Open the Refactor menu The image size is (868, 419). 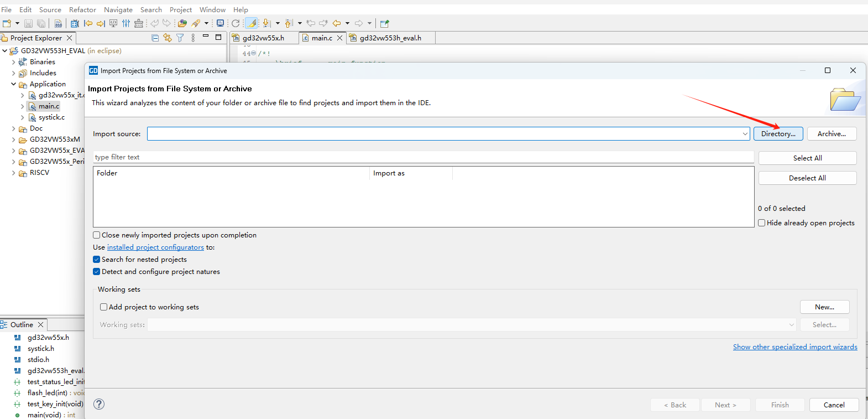[82, 9]
